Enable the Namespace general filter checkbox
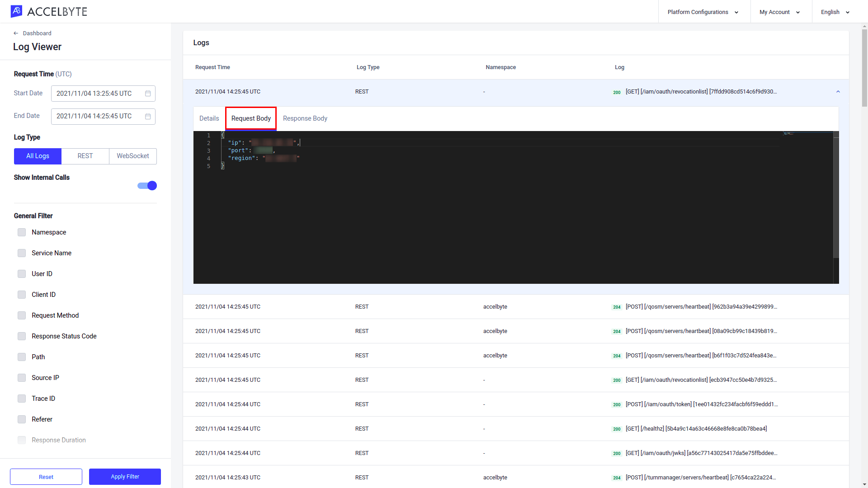The width and height of the screenshot is (868, 488). pos(21,232)
